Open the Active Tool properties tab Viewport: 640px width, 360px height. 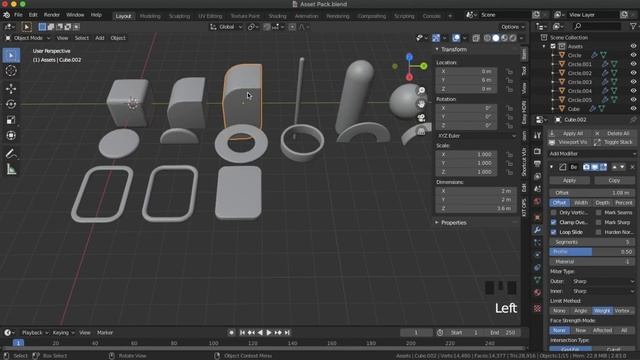click(537, 135)
